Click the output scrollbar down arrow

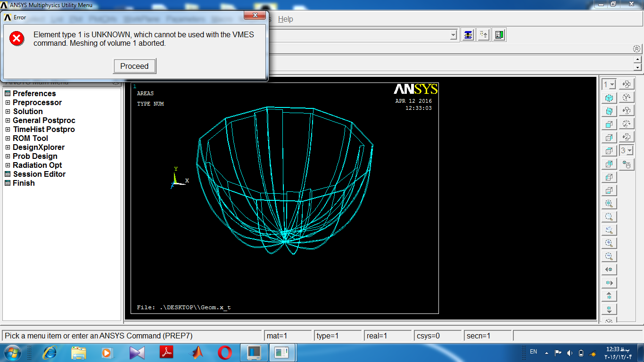637,67
